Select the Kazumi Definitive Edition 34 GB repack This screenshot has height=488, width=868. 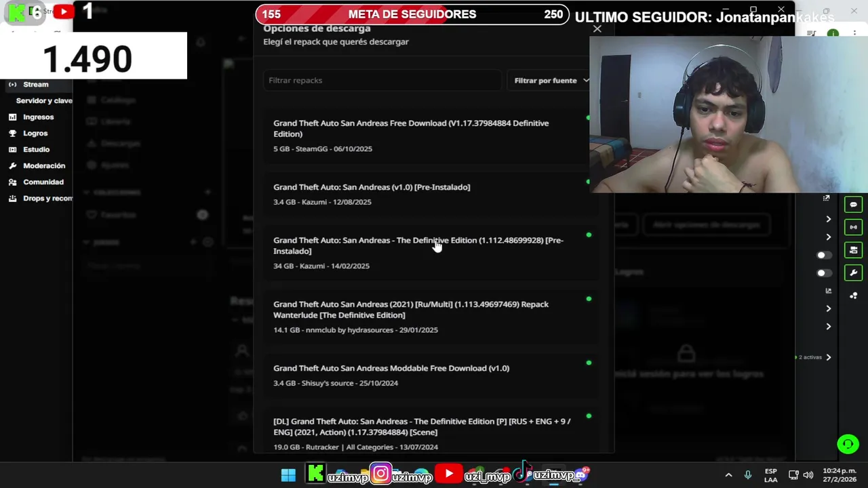[431, 252]
